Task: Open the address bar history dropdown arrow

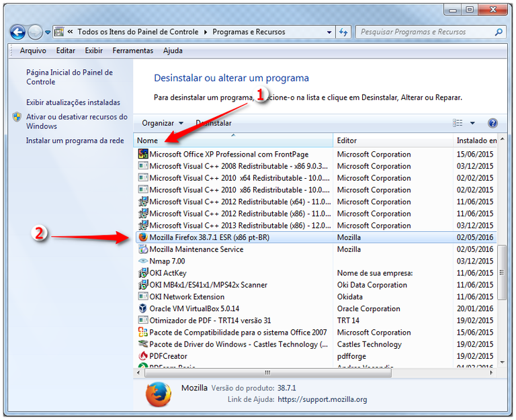Action: point(329,32)
